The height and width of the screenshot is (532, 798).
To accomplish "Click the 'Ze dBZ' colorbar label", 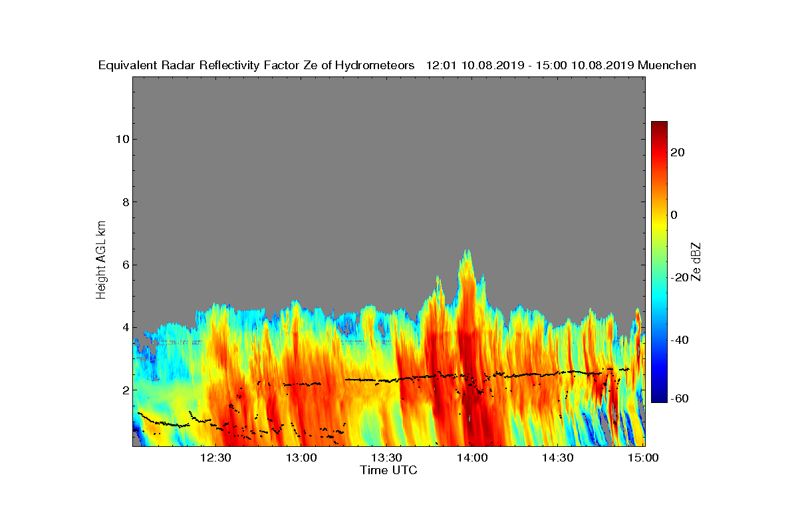I will click(698, 261).
